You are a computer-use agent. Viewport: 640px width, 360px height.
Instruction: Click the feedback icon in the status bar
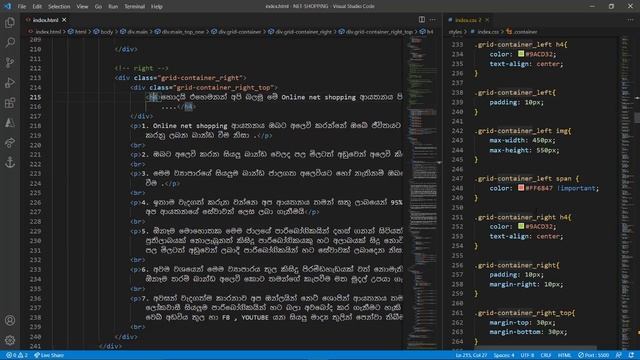(619, 355)
